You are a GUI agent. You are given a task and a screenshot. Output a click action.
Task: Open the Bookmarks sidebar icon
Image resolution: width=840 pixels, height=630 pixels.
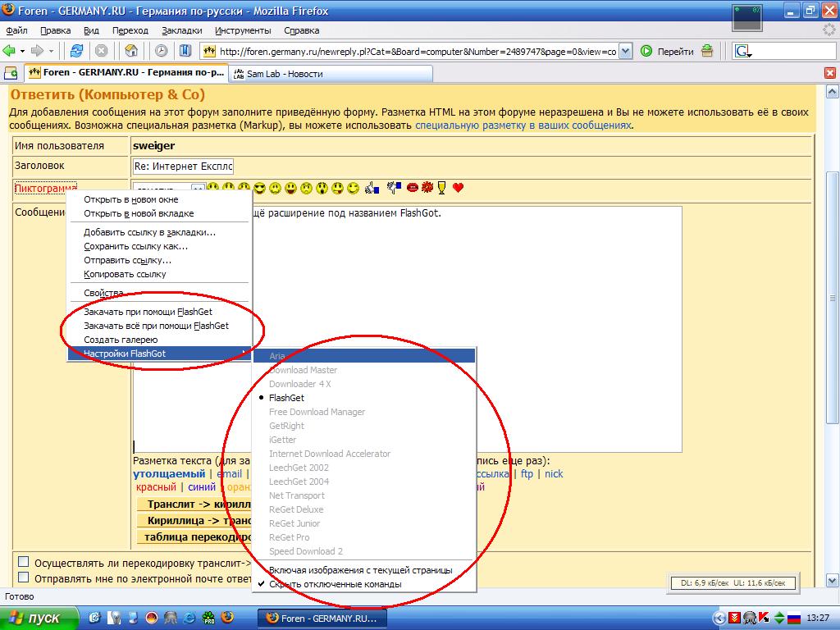coord(185,51)
